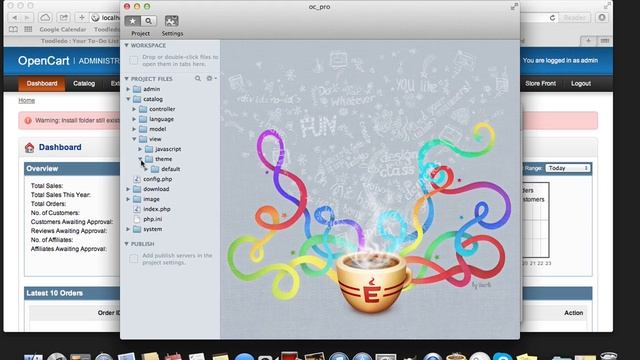Show Safari reading list book icon
The height and width of the screenshot is (360, 640).
pyautogui.click(x=13, y=29)
